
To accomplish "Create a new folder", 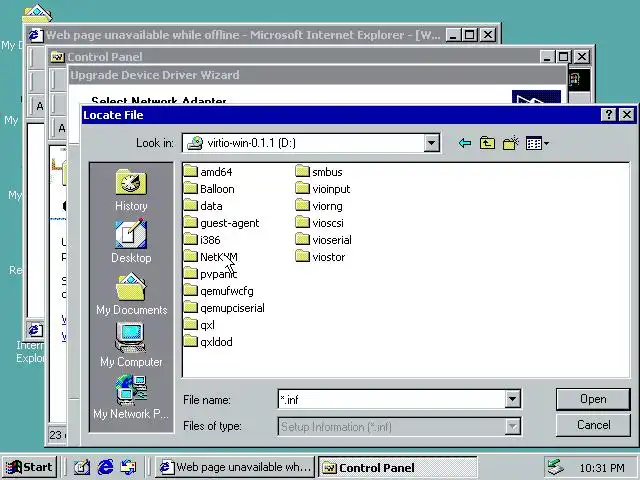I will (511, 143).
